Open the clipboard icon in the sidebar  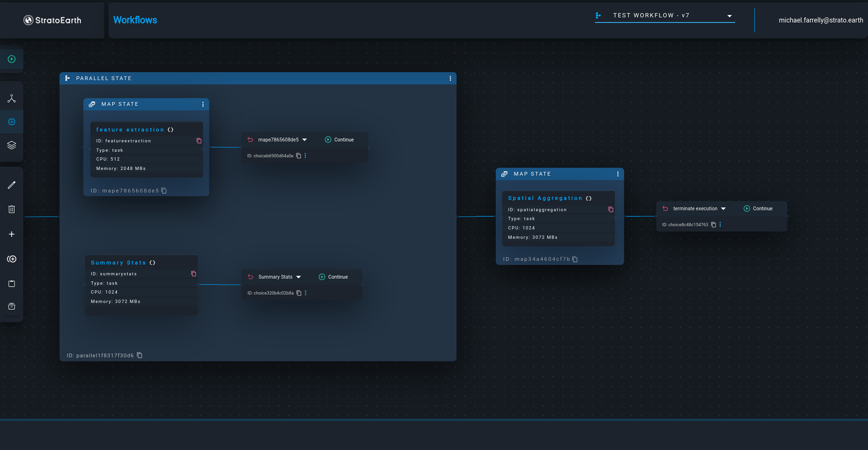click(12, 283)
